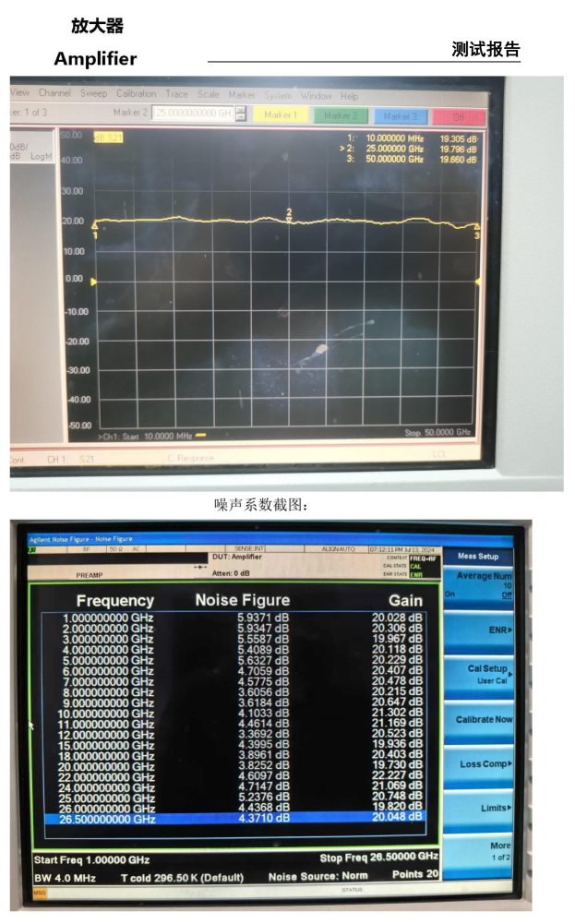This screenshot has width=575, height=924.
Task: Open the Calibration menu
Action: [x=136, y=94]
